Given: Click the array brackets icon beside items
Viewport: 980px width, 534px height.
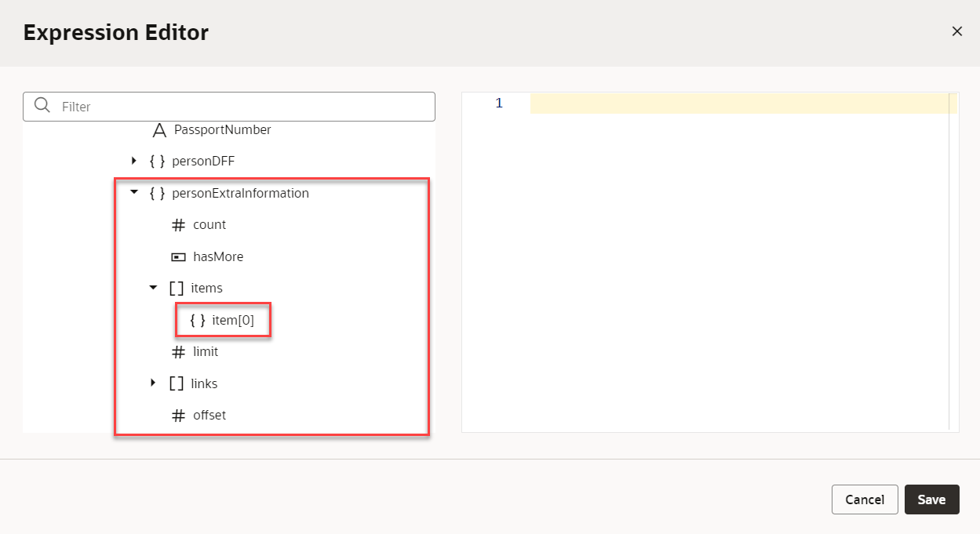Looking at the screenshot, I should pos(177,289).
